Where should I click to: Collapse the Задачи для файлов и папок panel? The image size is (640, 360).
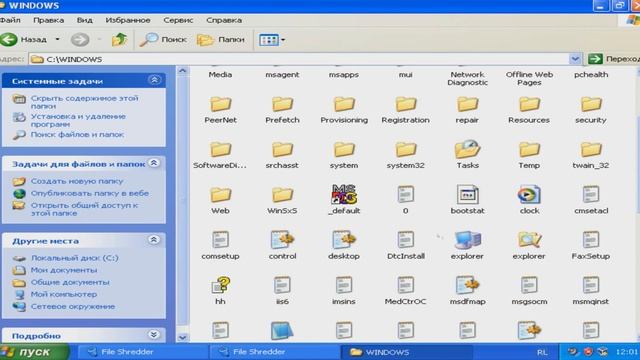pos(154,163)
